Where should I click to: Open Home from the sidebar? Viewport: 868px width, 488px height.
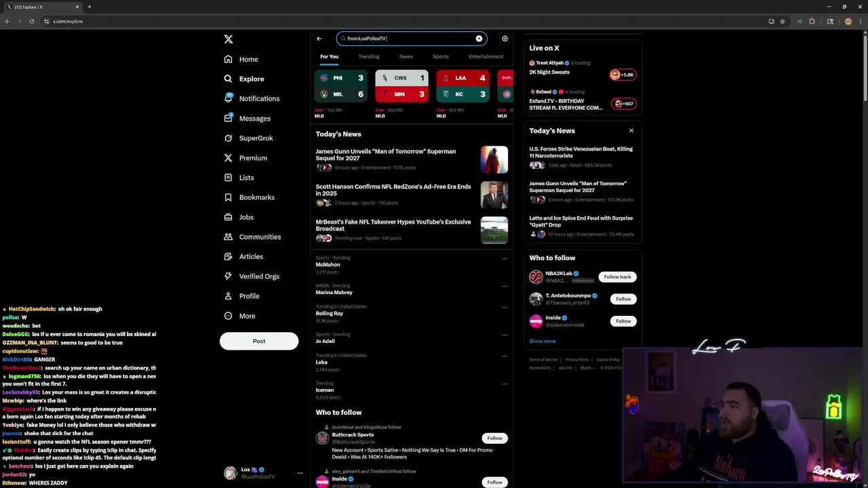click(241, 59)
